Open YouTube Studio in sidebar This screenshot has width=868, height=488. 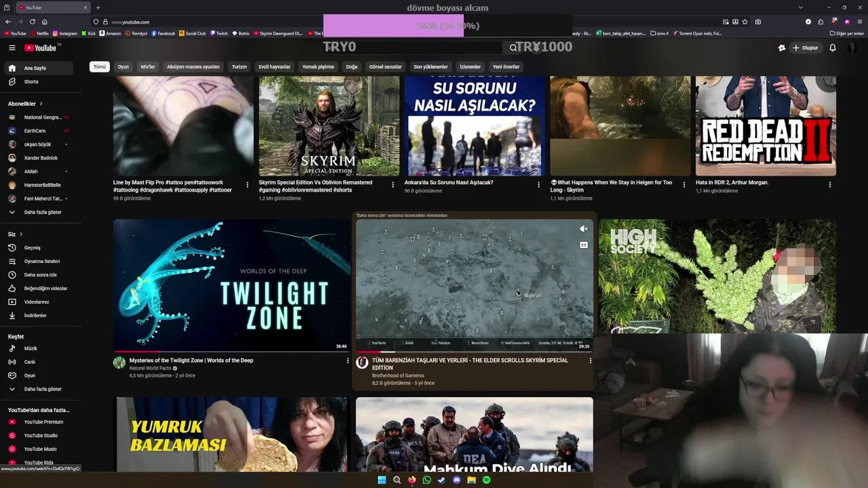coord(38,436)
